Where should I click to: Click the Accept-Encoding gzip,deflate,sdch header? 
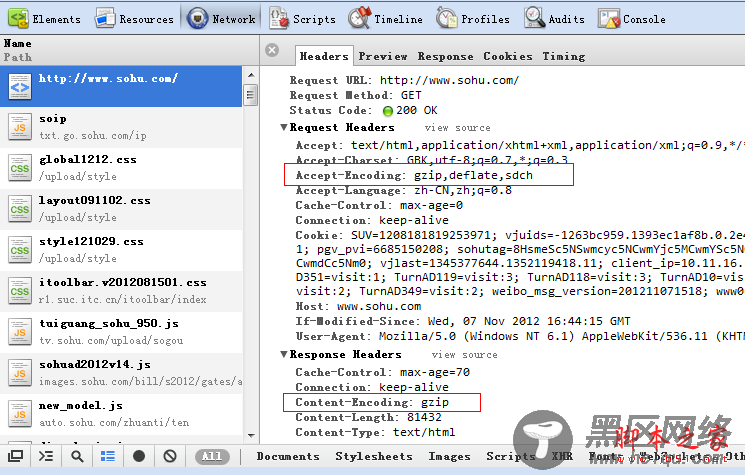(414, 175)
